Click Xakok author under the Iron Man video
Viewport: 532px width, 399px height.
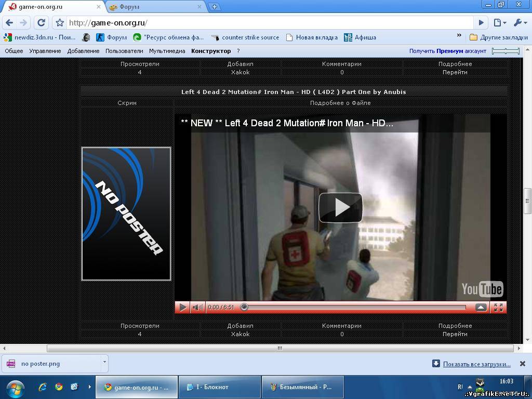coord(240,334)
